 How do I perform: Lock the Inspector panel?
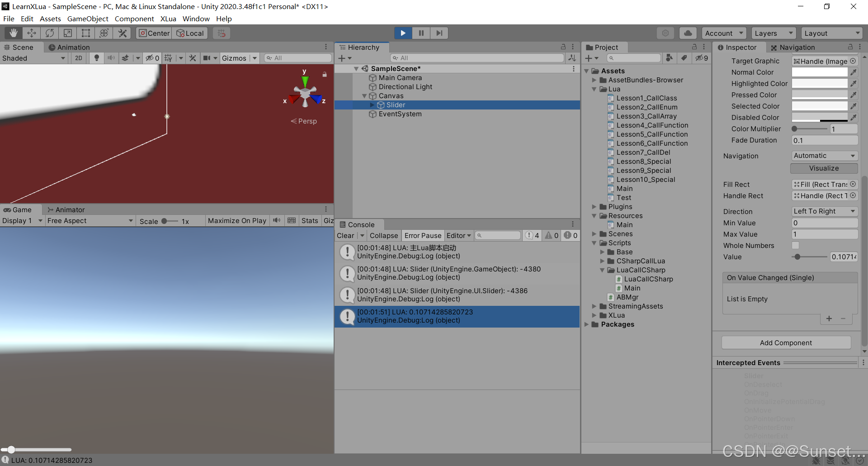850,47
